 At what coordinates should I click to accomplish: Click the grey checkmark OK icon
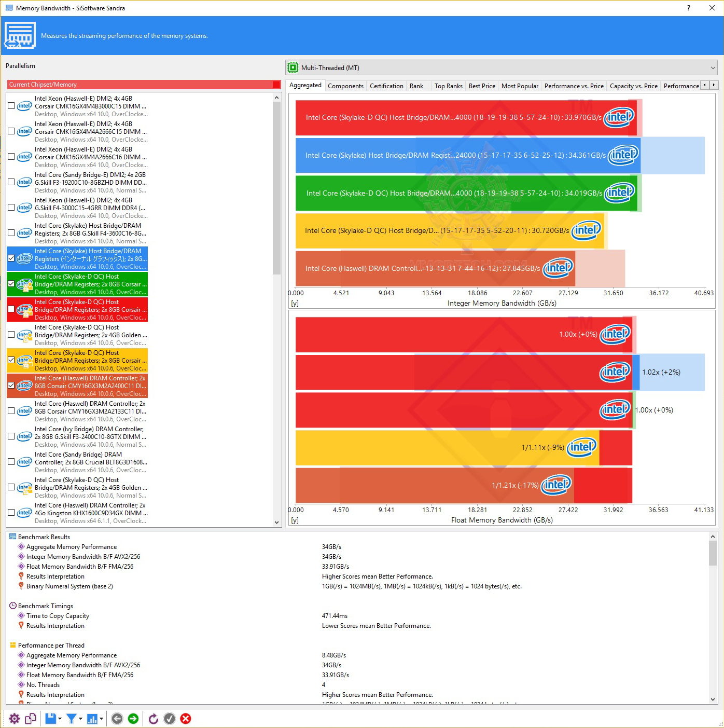pyautogui.click(x=170, y=719)
